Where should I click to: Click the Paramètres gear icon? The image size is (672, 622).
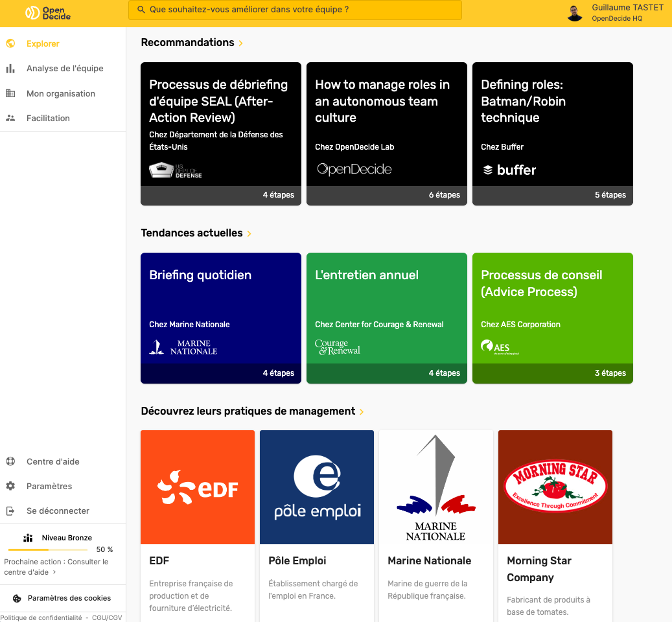(11, 486)
